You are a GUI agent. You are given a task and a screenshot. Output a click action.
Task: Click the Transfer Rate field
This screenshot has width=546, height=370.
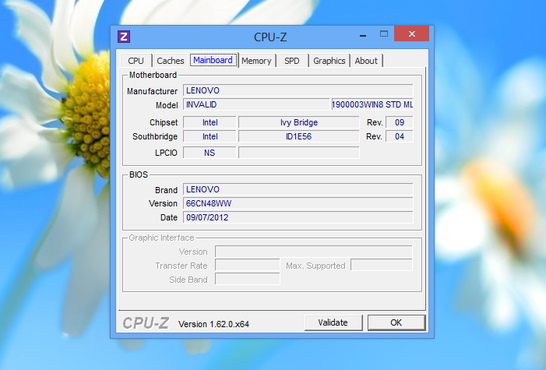(247, 265)
